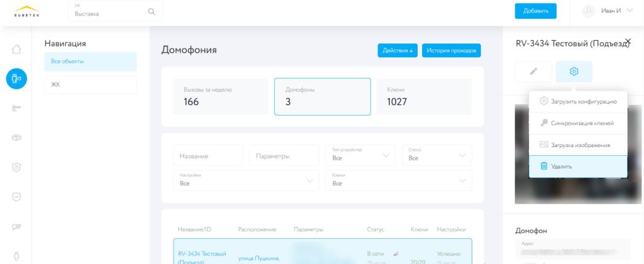Select the intercom icon in left sidebar
644x264 pixels.
click(x=16, y=79)
